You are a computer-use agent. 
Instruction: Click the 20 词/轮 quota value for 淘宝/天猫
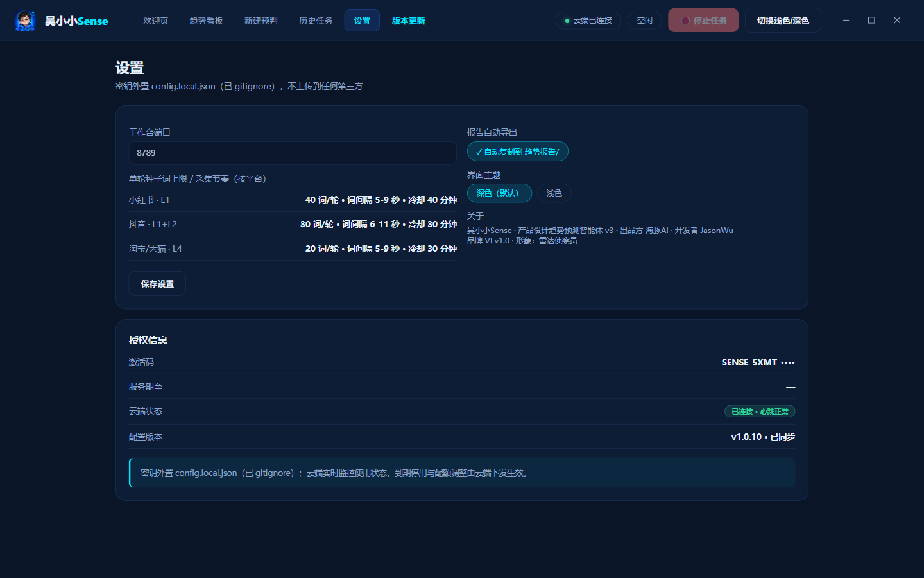coord(381,249)
